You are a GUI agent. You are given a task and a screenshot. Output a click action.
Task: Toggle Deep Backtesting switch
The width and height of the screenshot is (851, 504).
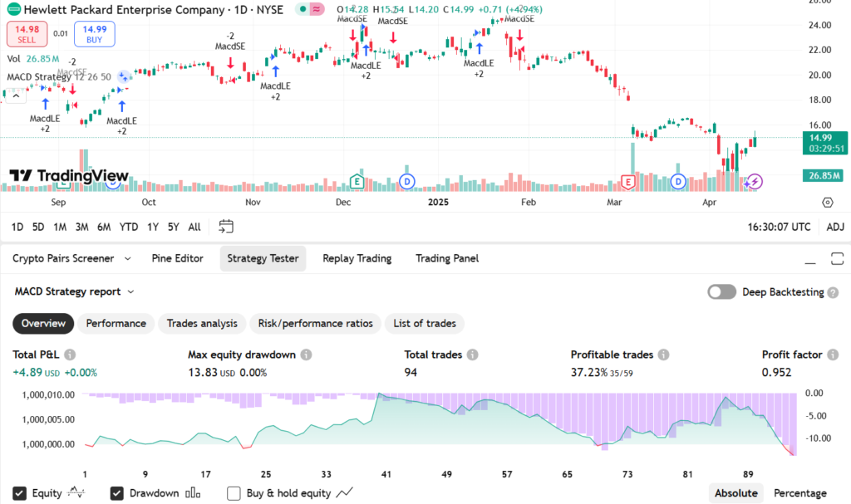point(721,292)
